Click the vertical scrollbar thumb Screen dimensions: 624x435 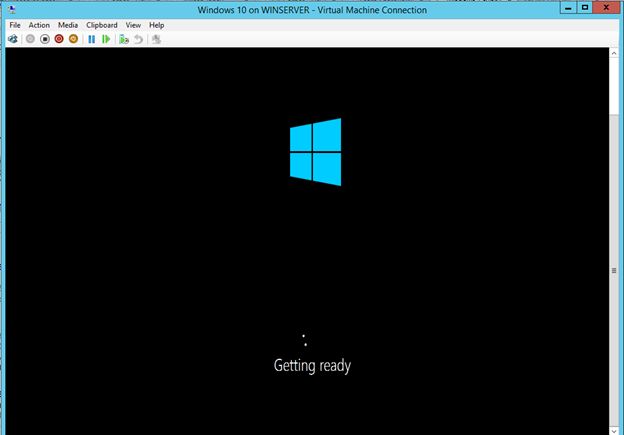pyautogui.click(x=614, y=270)
